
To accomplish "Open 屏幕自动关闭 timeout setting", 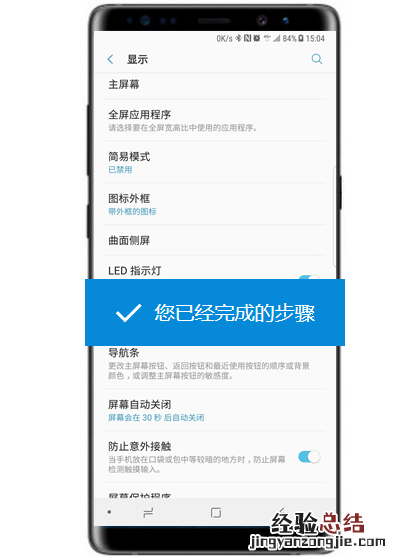I will click(215, 410).
